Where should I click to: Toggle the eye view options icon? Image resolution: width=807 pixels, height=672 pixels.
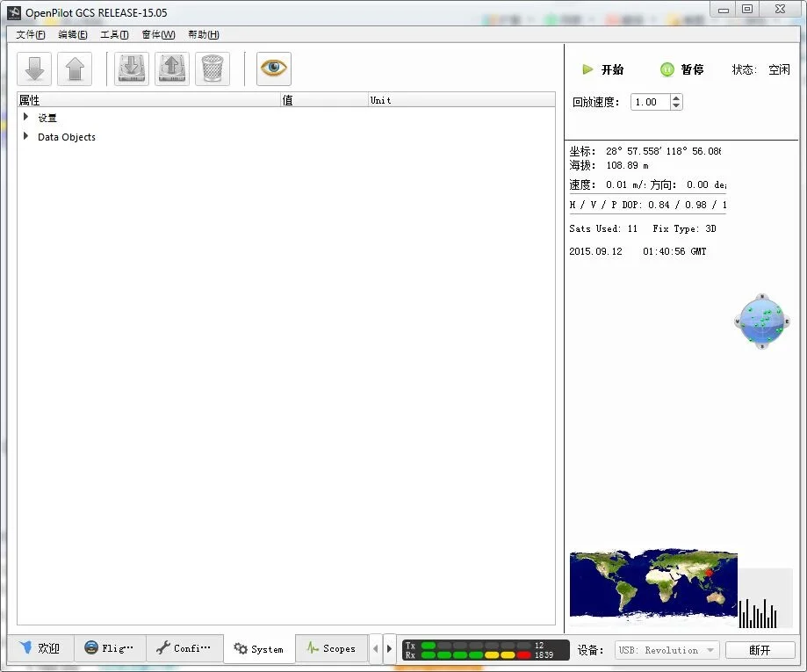[274, 69]
